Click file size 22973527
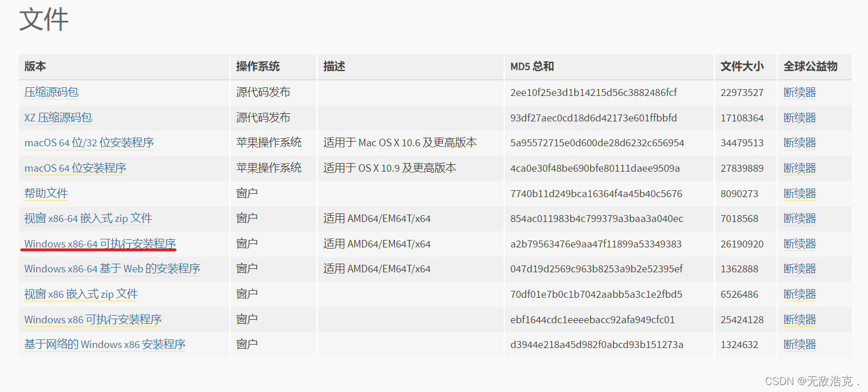 click(742, 93)
